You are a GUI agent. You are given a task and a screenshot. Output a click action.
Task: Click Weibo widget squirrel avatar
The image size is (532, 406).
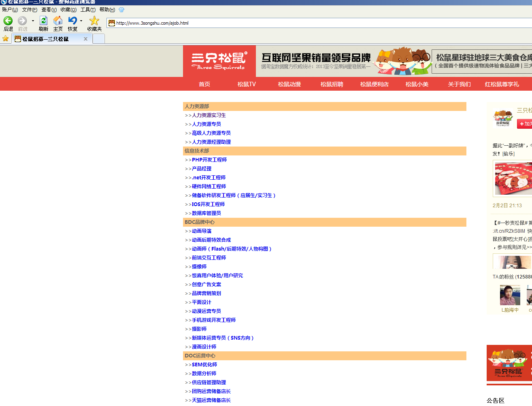pos(503,118)
